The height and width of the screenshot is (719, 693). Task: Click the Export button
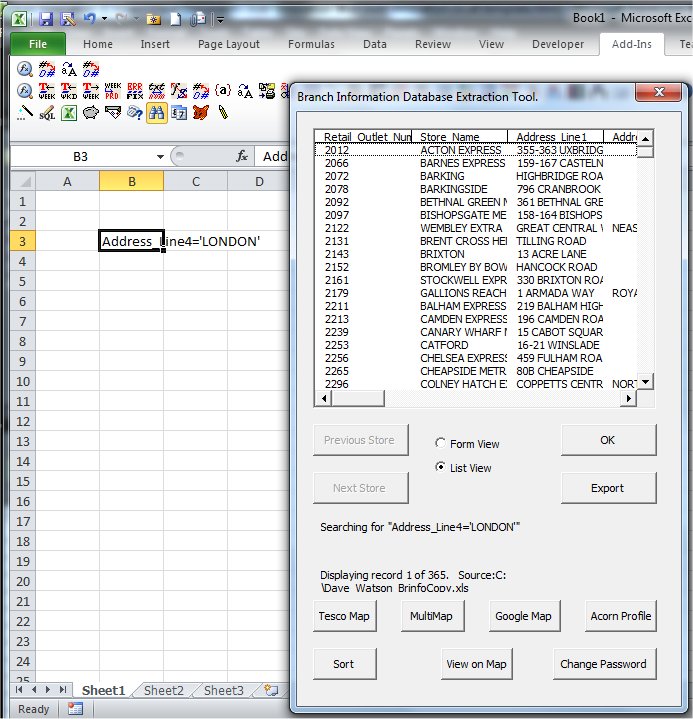608,488
